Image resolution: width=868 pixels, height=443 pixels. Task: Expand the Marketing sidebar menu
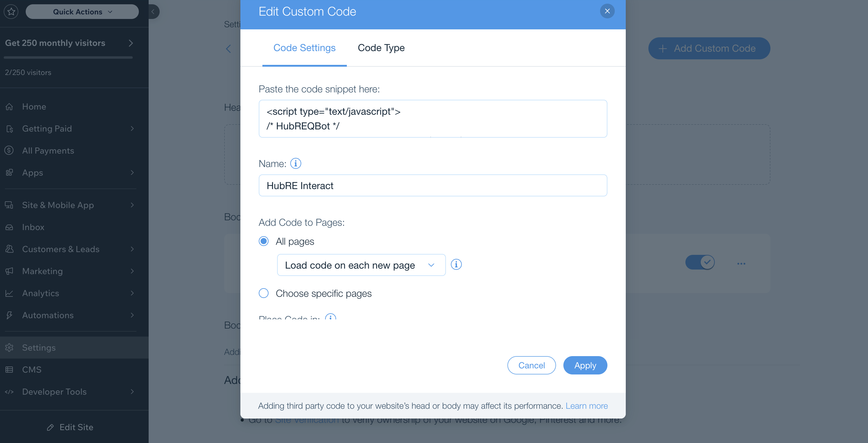pyautogui.click(x=70, y=271)
